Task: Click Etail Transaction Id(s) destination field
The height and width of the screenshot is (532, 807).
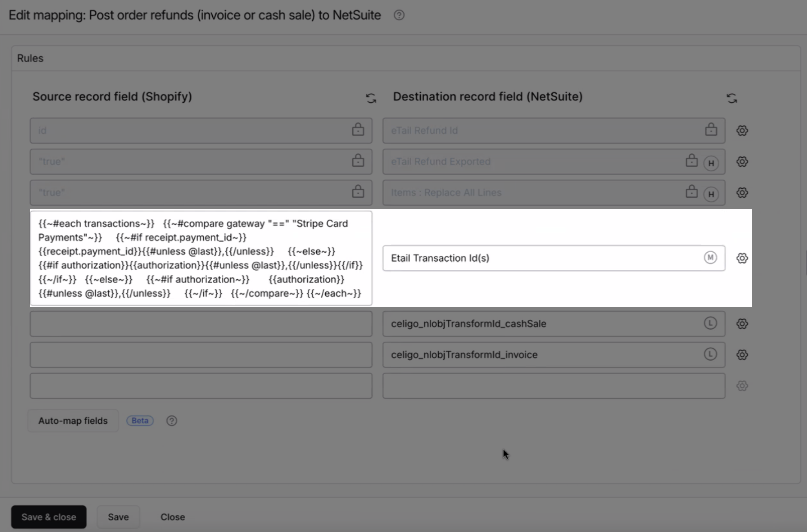Action: 554,258
